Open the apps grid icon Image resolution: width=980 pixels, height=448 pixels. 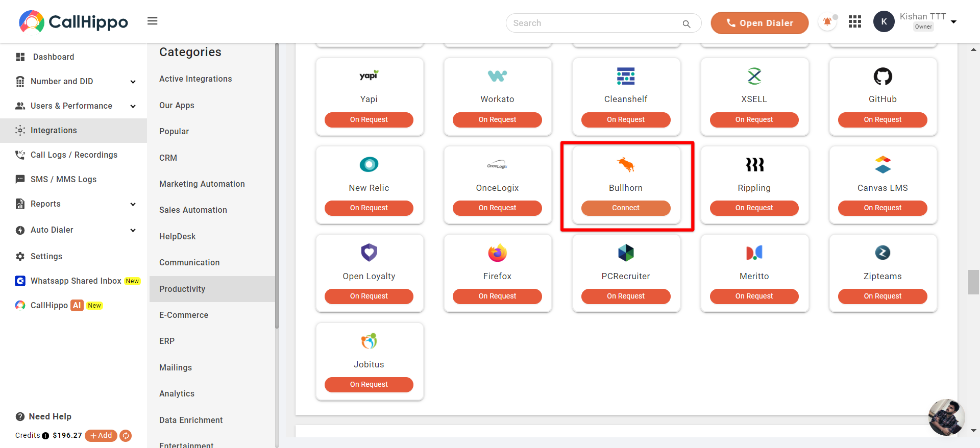[x=855, y=21]
